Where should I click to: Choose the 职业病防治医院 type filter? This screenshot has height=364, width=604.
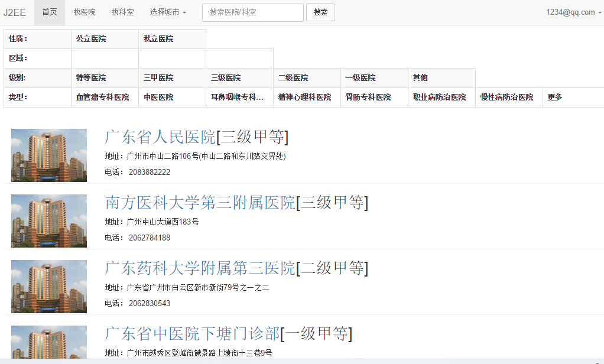click(440, 97)
